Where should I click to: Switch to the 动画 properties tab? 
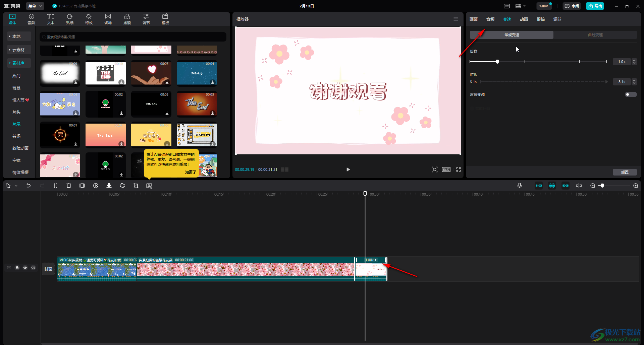[x=524, y=19]
